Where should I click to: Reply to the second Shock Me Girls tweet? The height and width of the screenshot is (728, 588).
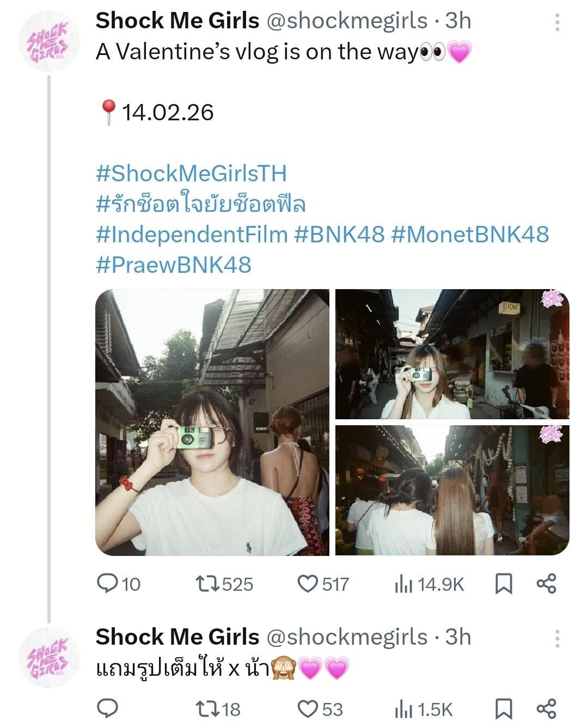[x=108, y=708]
